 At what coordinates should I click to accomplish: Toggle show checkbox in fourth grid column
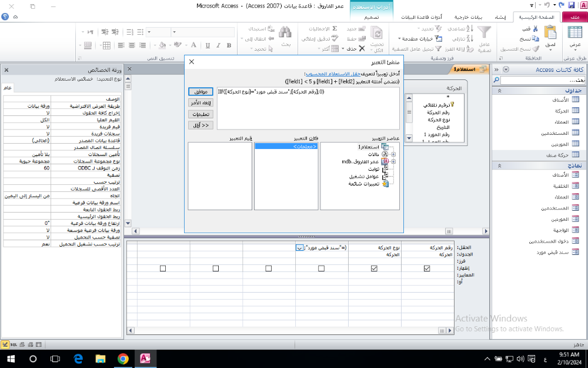tap(269, 268)
